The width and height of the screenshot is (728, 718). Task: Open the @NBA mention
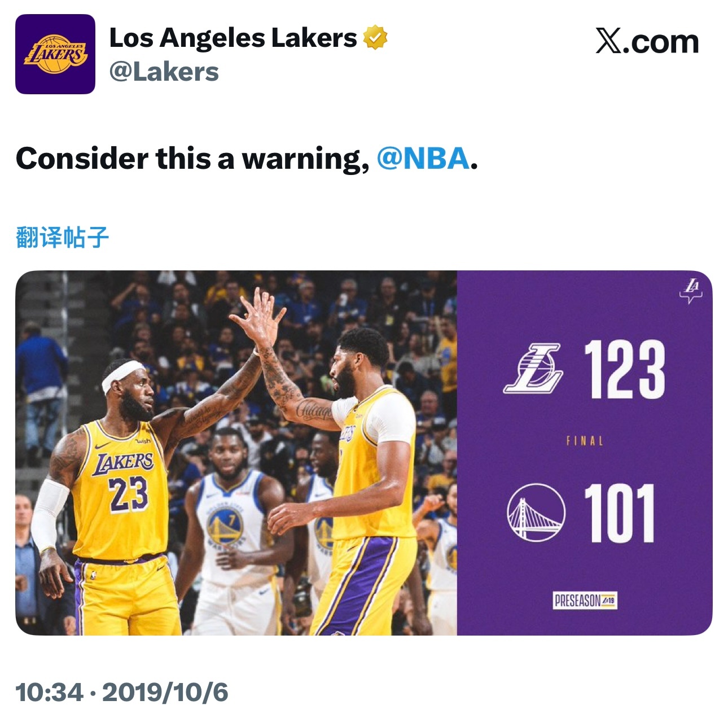tap(423, 159)
